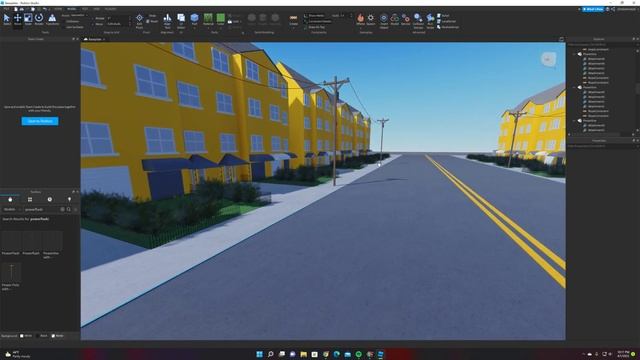This screenshot has width=640, height=360.
Task: Open the Windows Start button
Action: pyautogui.click(x=259, y=354)
